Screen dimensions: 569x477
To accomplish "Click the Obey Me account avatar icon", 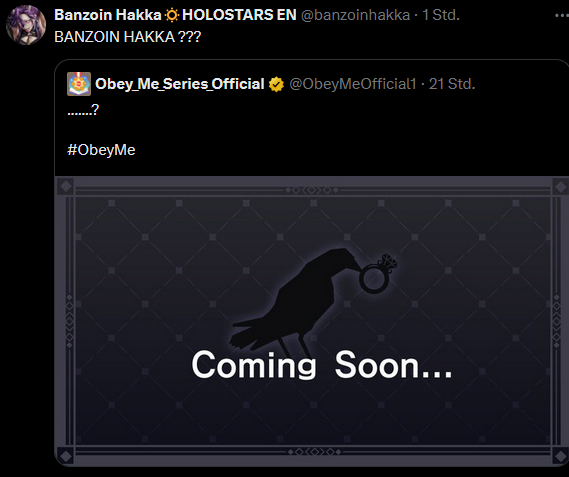I will point(79,84).
